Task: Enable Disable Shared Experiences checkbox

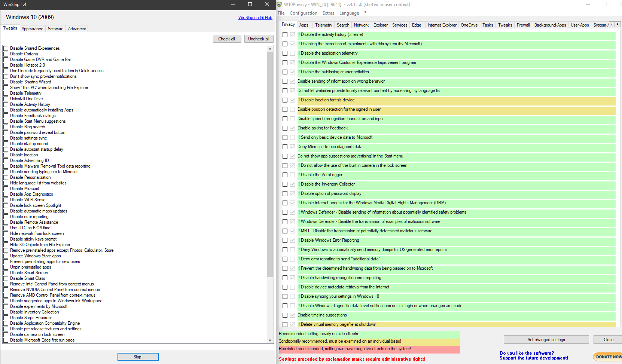Action: (x=6, y=48)
